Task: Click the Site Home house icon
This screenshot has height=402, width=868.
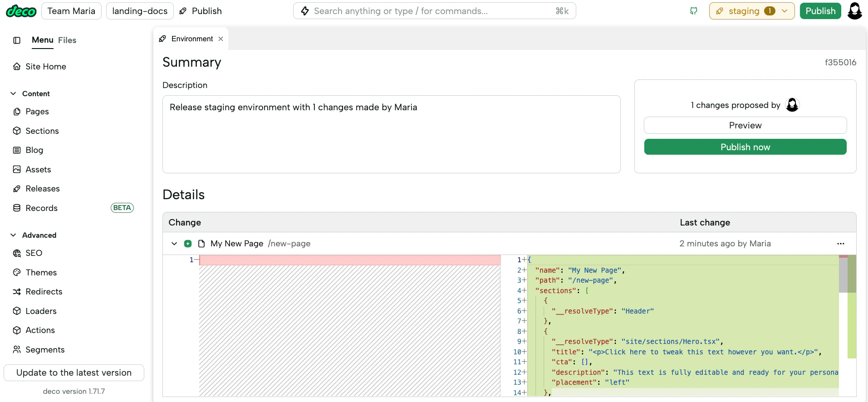Action: (x=17, y=67)
